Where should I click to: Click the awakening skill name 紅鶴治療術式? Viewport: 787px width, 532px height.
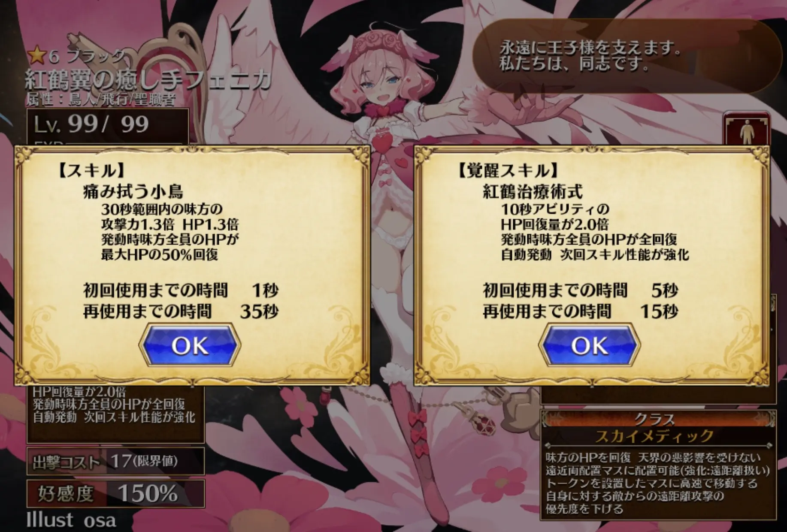click(x=533, y=192)
